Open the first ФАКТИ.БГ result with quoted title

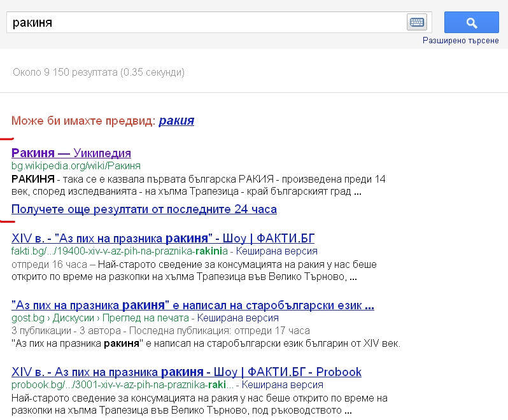tap(163, 239)
